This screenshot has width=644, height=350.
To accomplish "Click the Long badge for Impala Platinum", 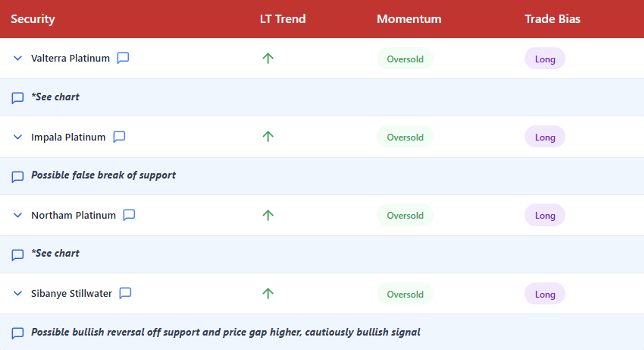I will coord(545,137).
